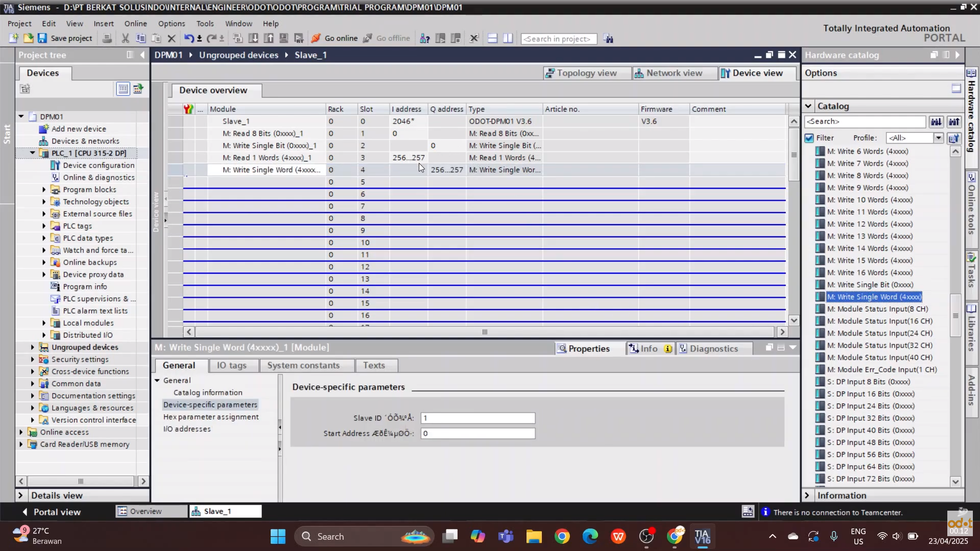Click the Windows Start button

(x=278, y=536)
